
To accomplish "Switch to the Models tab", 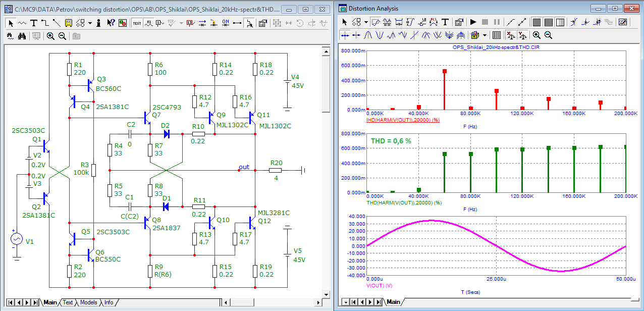I will point(88,302).
